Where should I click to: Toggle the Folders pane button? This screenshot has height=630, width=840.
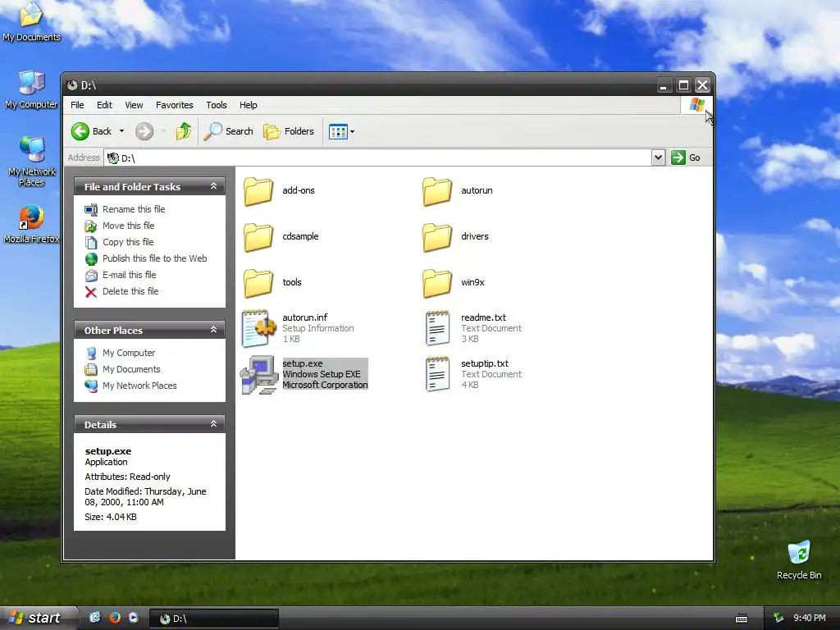(x=288, y=131)
